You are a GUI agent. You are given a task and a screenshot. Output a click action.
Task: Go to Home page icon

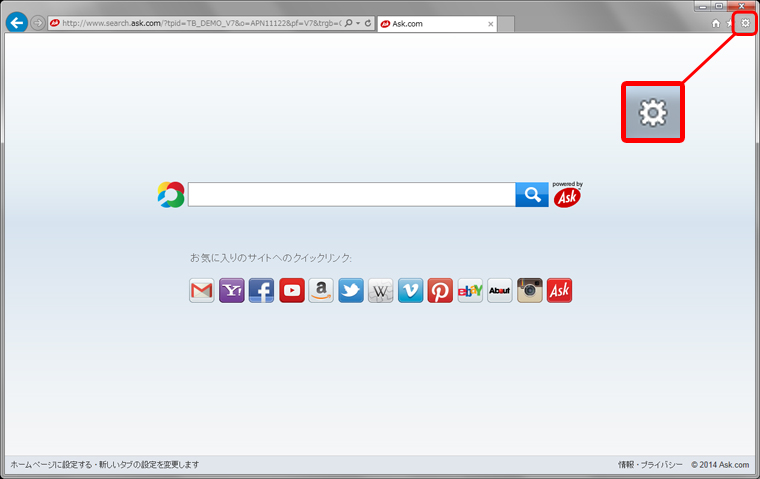point(716,23)
